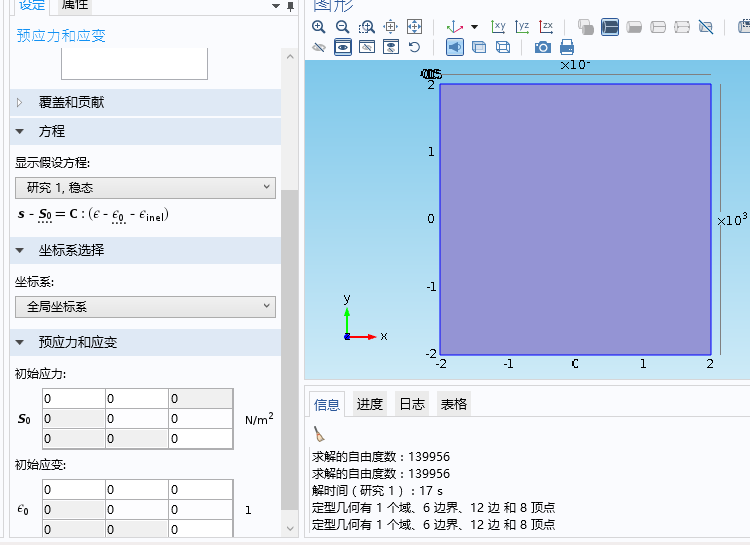The image size is (750, 545).
Task: Switch to the 属性 tab
Action: 75,6
